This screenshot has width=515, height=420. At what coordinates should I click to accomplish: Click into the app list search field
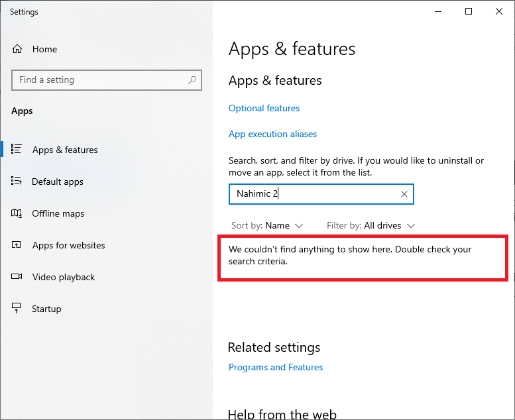pos(312,194)
